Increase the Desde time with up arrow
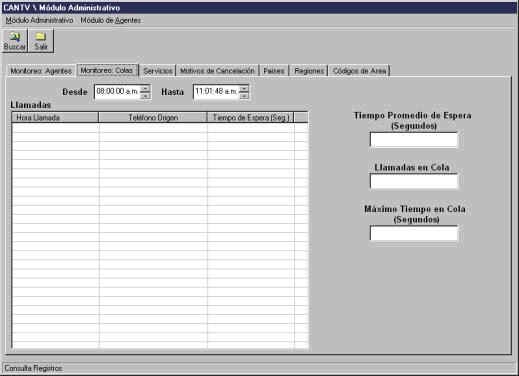This screenshot has width=519, height=376. click(145, 89)
